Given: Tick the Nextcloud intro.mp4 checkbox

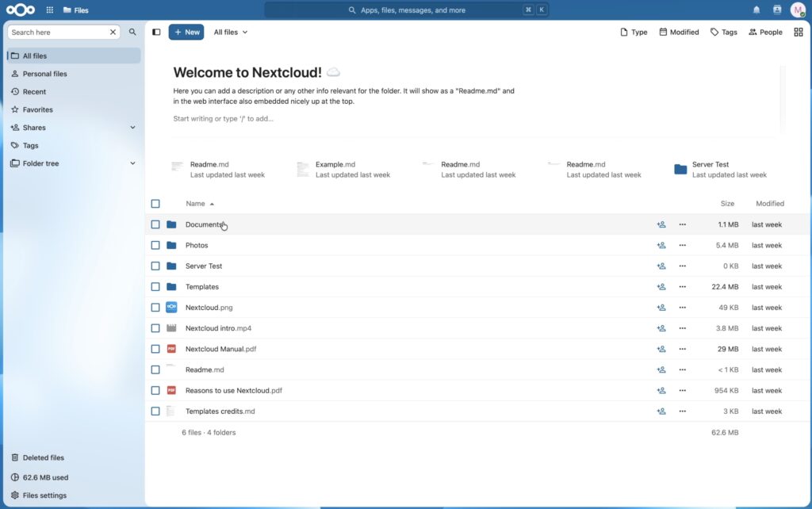Looking at the screenshot, I should pos(155,328).
